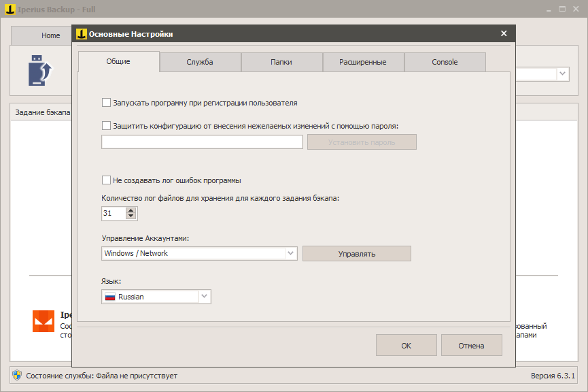Open the Язык language dropdown
The width and height of the screenshot is (588, 392).
click(205, 297)
